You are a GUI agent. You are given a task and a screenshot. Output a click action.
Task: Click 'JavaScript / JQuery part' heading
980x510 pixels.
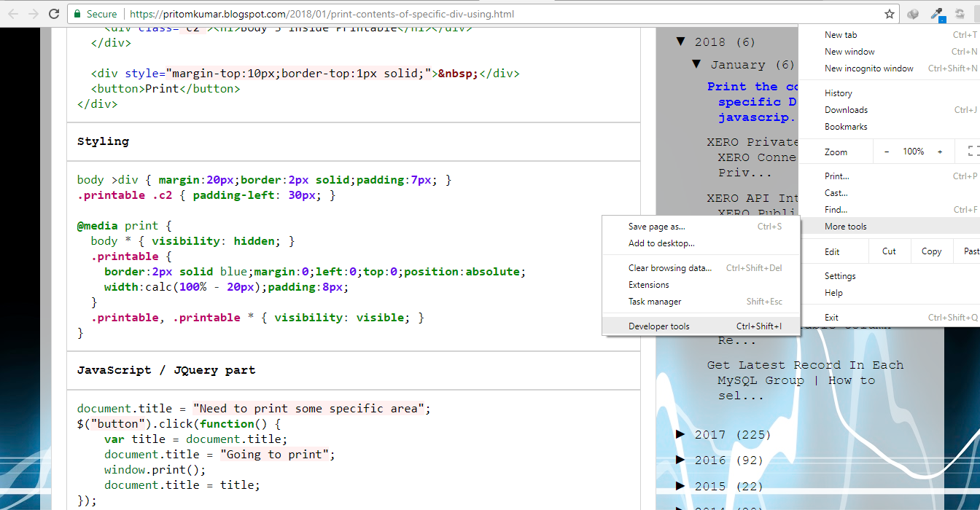tap(166, 370)
